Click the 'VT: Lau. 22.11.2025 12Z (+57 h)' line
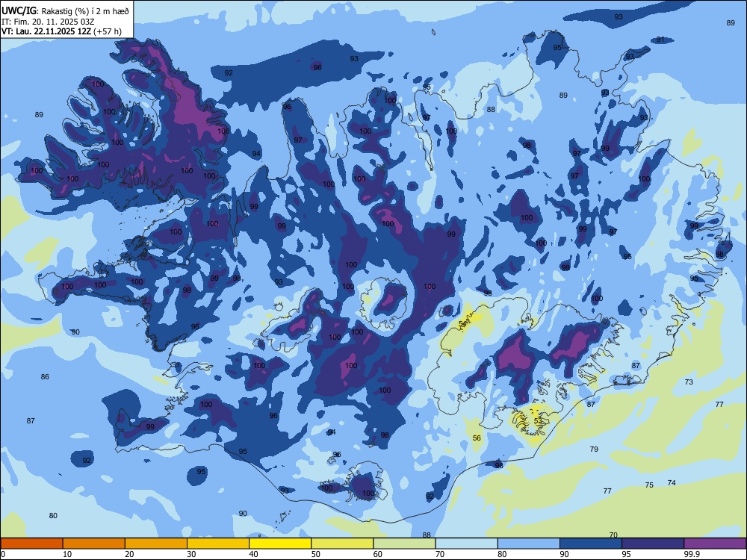 pyautogui.click(x=61, y=32)
